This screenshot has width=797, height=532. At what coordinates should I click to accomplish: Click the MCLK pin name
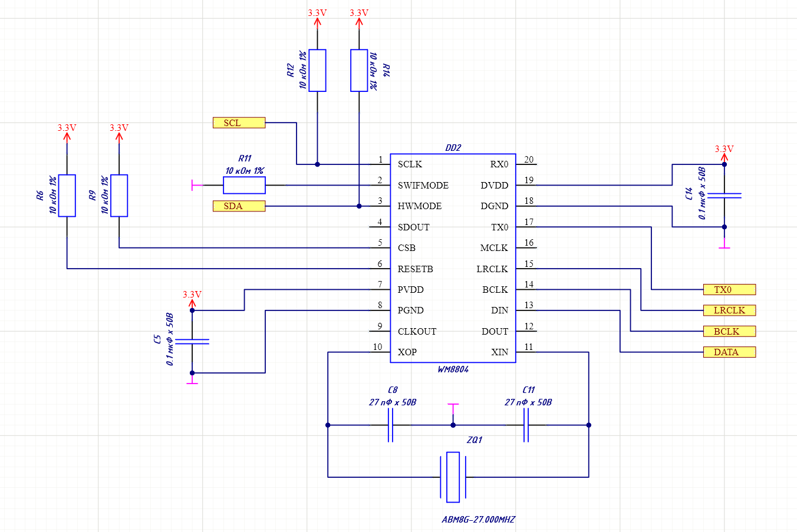[494, 248]
